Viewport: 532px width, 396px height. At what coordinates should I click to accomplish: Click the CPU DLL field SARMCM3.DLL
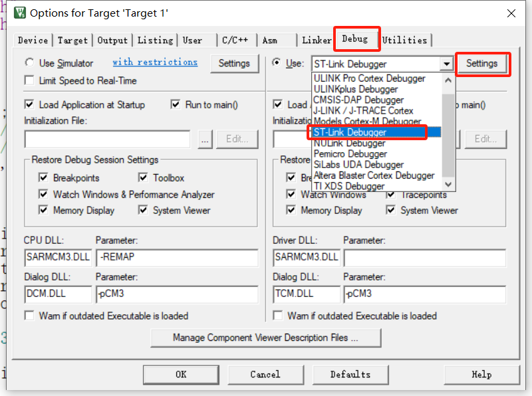58,257
